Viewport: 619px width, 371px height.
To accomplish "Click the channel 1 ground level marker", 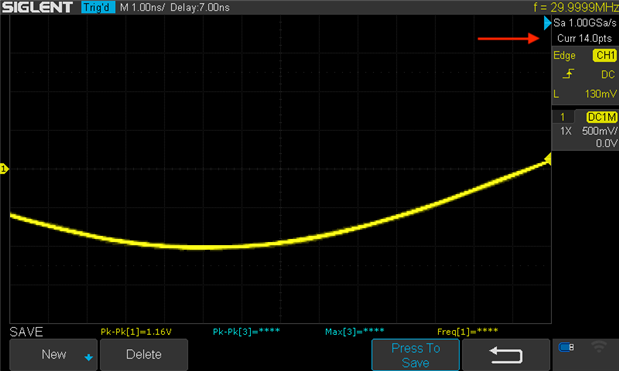I will click(x=4, y=169).
